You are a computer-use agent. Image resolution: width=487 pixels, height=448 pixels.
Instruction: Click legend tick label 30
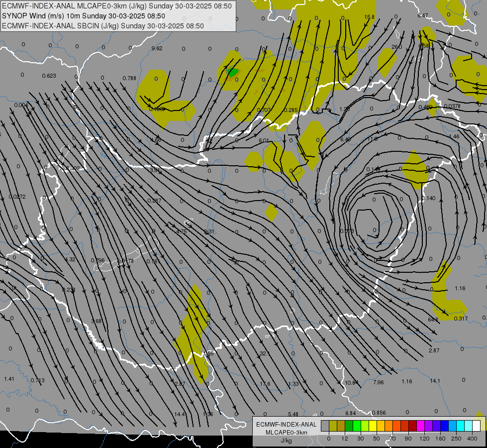tap(360, 439)
